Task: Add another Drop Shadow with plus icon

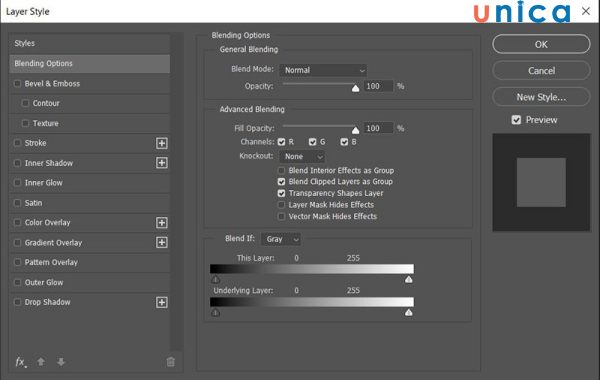Action: 162,302
